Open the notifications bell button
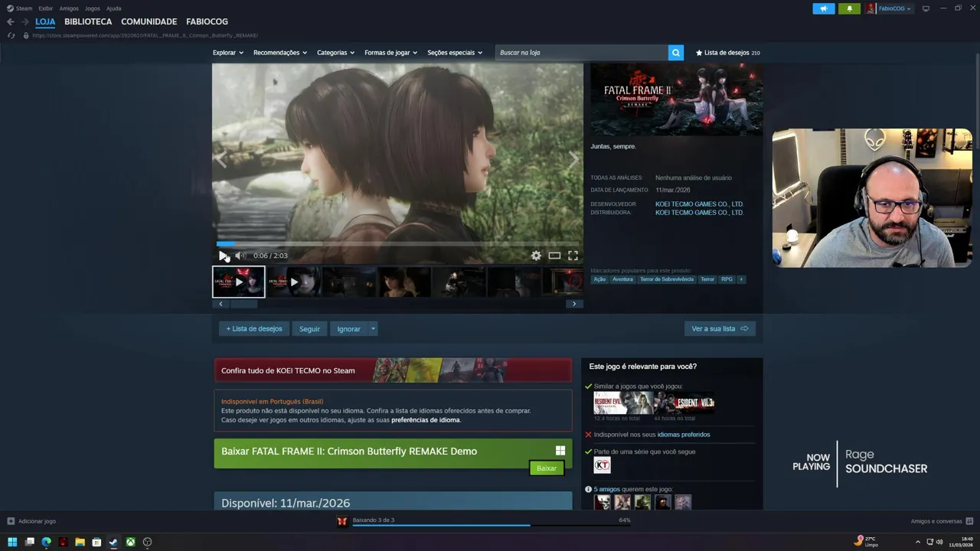The image size is (980, 551). tap(849, 8)
